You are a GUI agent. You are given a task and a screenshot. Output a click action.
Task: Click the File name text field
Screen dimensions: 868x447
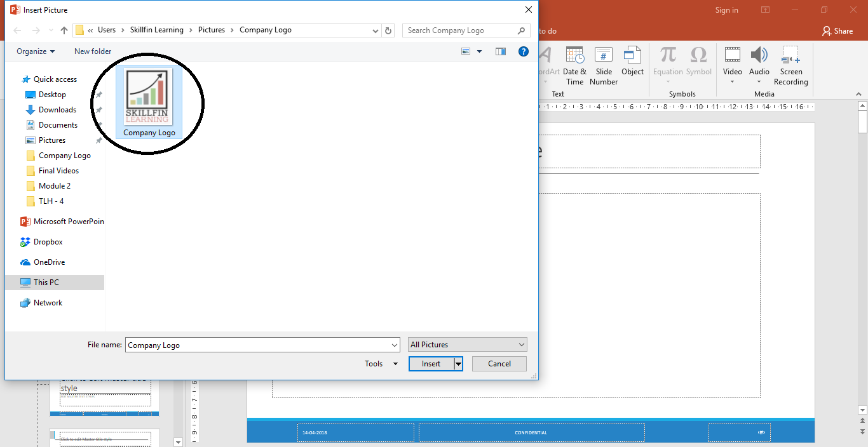[x=262, y=345]
